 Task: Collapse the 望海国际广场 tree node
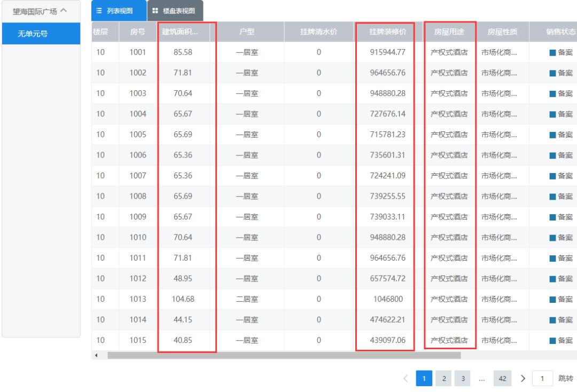pyautogui.click(x=64, y=11)
